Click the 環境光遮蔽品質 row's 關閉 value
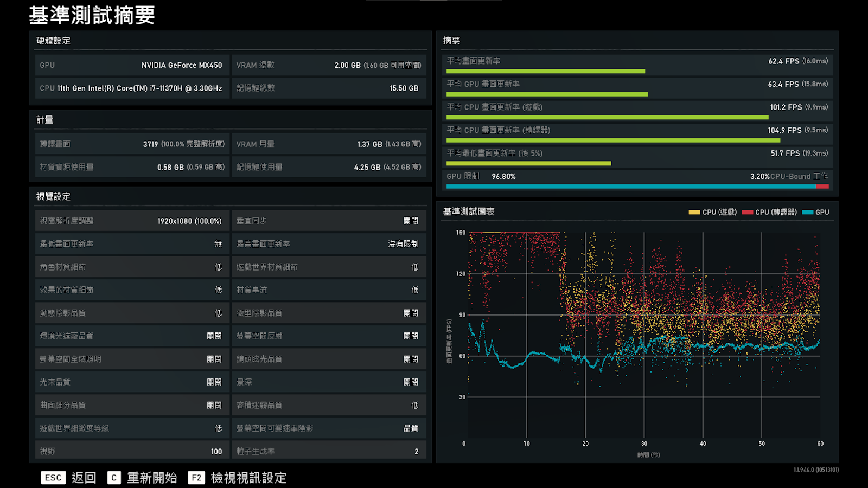868x488 pixels. coord(214,336)
